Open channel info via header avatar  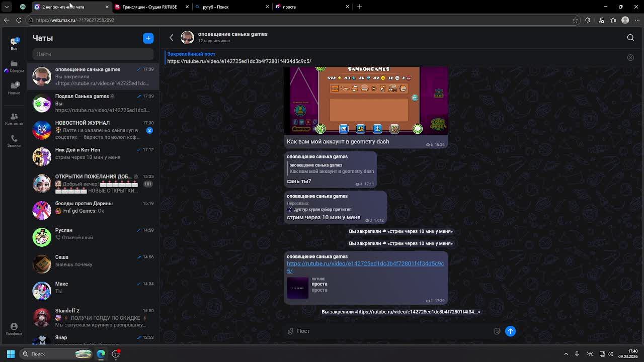187,38
